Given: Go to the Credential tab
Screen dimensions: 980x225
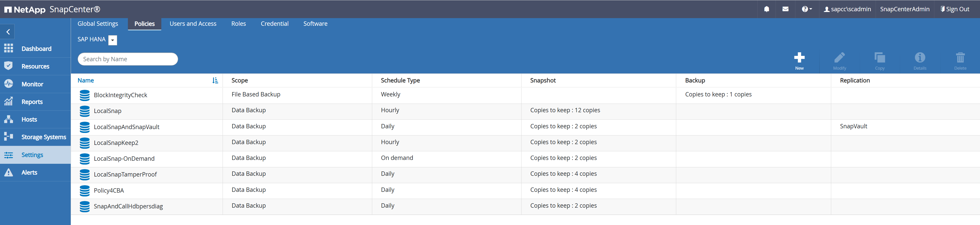Looking at the screenshot, I should [x=274, y=24].
